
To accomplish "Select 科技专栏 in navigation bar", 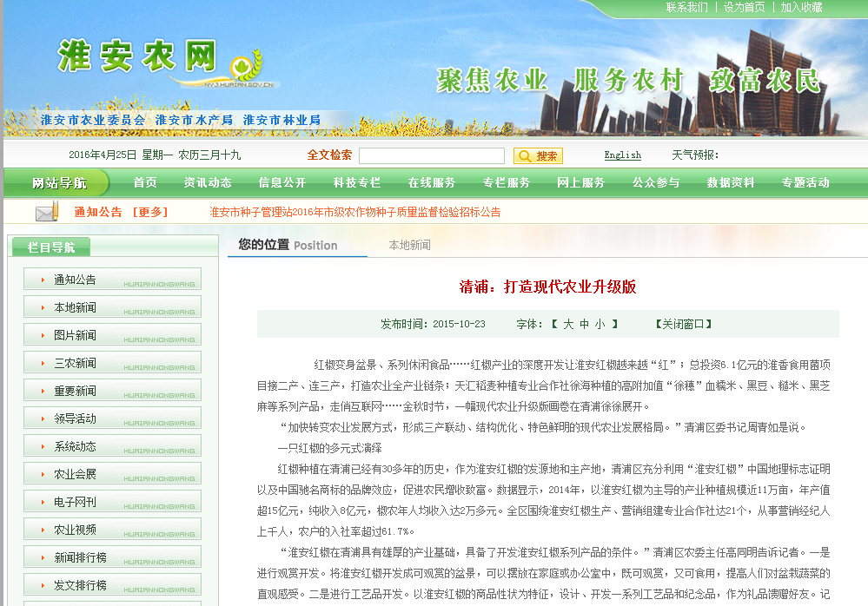I will click(356, 182).
